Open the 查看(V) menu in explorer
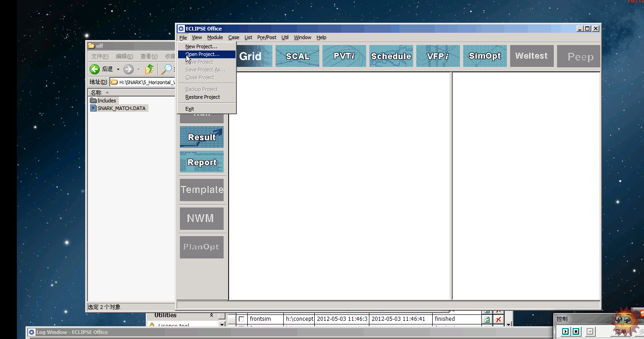 (149, 56)
